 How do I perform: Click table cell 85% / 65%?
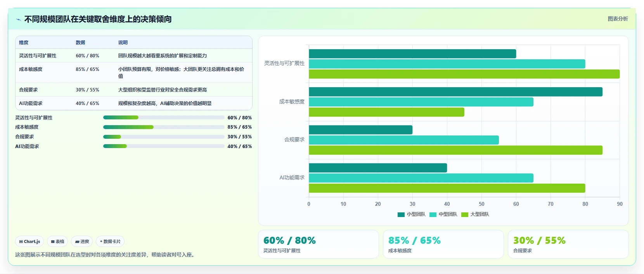tap(87, 69)
